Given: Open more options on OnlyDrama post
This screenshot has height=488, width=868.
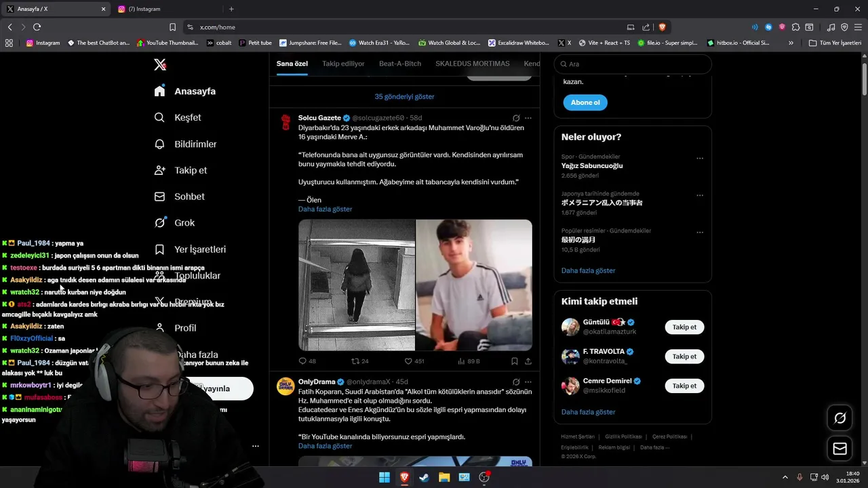Looking at the screenshot, I should 528,382.
